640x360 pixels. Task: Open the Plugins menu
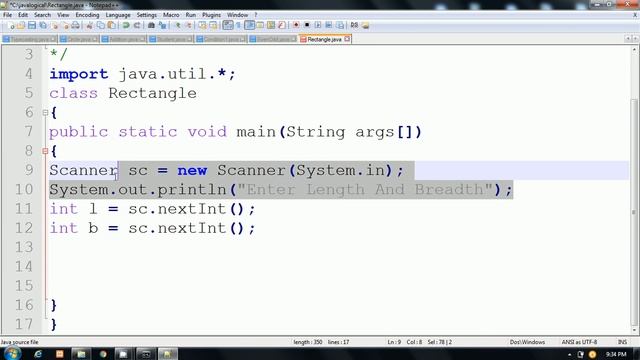coord(211,15)
